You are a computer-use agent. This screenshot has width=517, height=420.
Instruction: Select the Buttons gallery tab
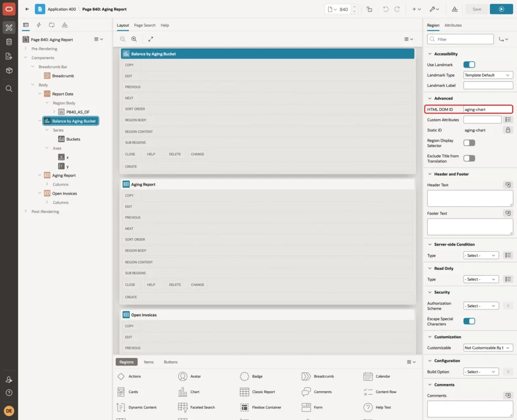171,362
